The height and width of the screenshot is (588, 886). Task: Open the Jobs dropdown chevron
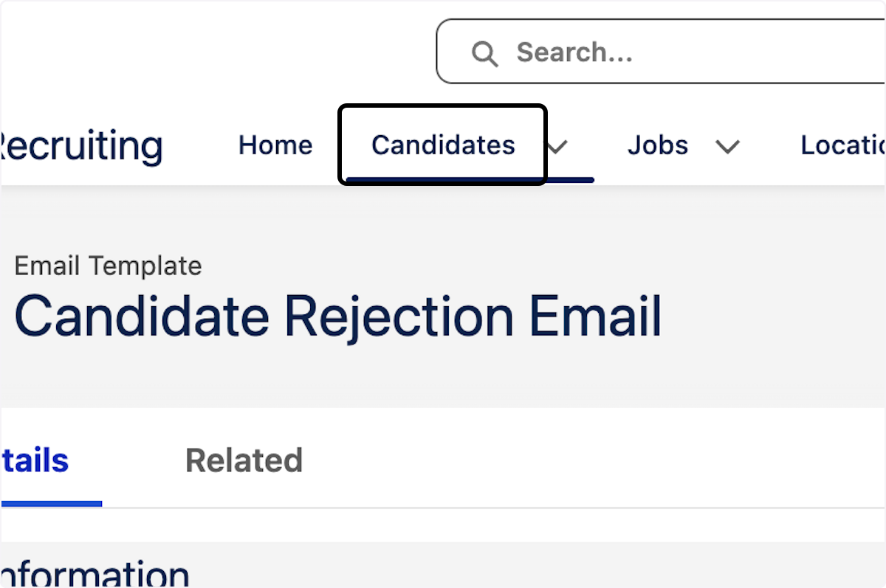[x=728, y=148]
